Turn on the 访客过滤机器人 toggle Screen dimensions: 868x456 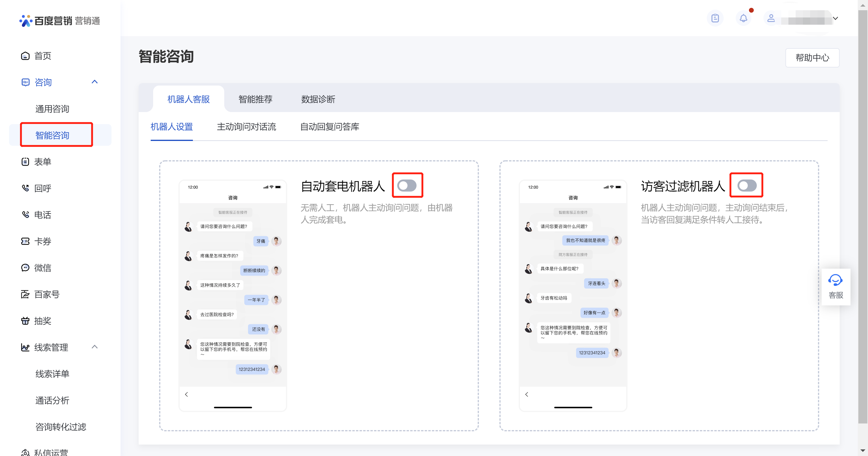pyautogui.click(x=747, y=186)
